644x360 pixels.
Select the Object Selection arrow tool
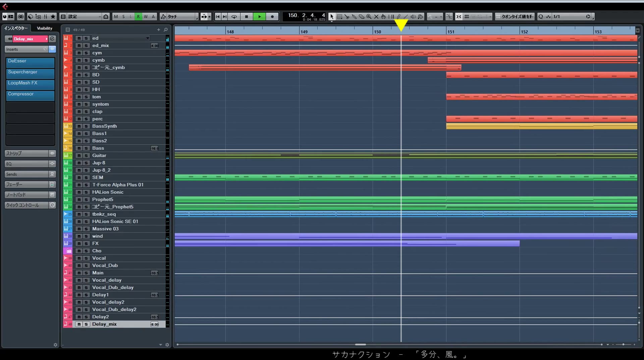[332, 16]
